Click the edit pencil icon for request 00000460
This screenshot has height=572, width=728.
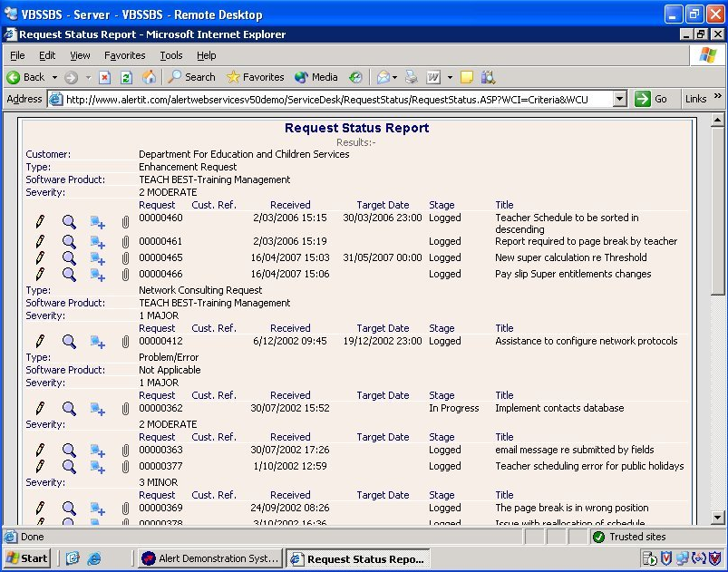coord(39,221)
